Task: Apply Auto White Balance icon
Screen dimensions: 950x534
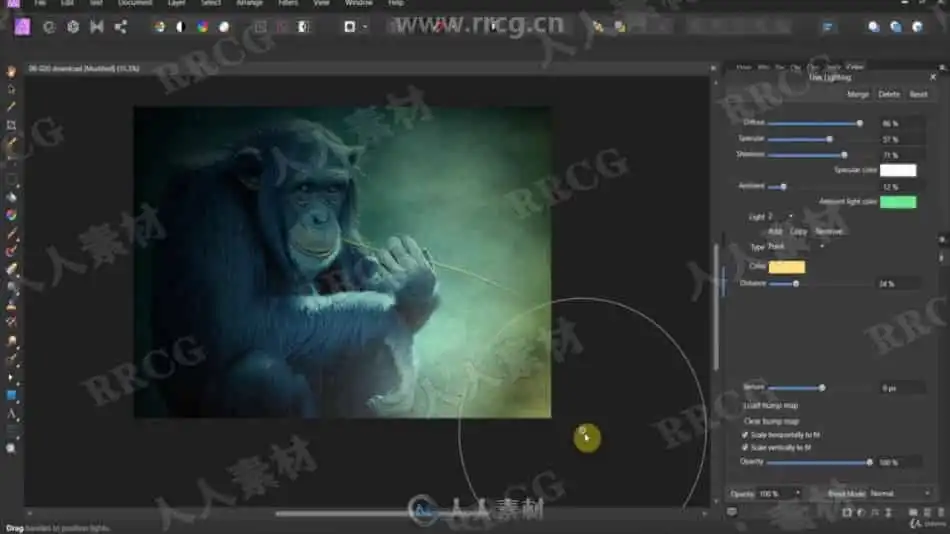Action: point(224,27)
